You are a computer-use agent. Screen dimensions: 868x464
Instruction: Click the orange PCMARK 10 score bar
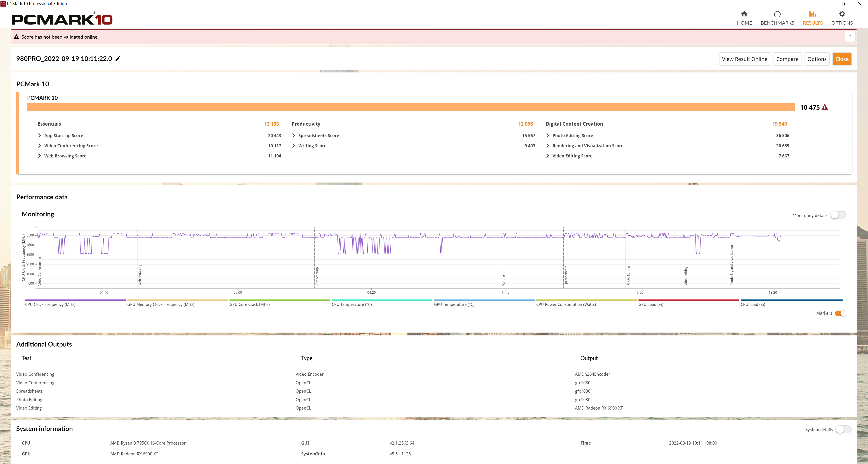tap(411, 107)
